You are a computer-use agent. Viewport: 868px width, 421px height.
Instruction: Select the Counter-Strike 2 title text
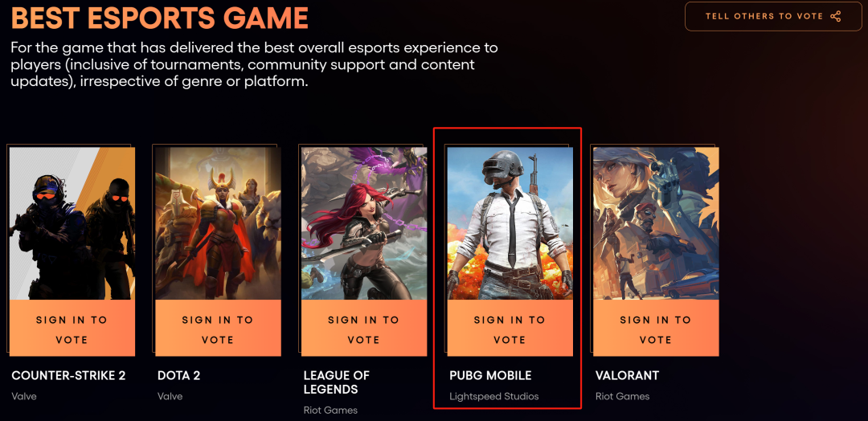[68, 376]
